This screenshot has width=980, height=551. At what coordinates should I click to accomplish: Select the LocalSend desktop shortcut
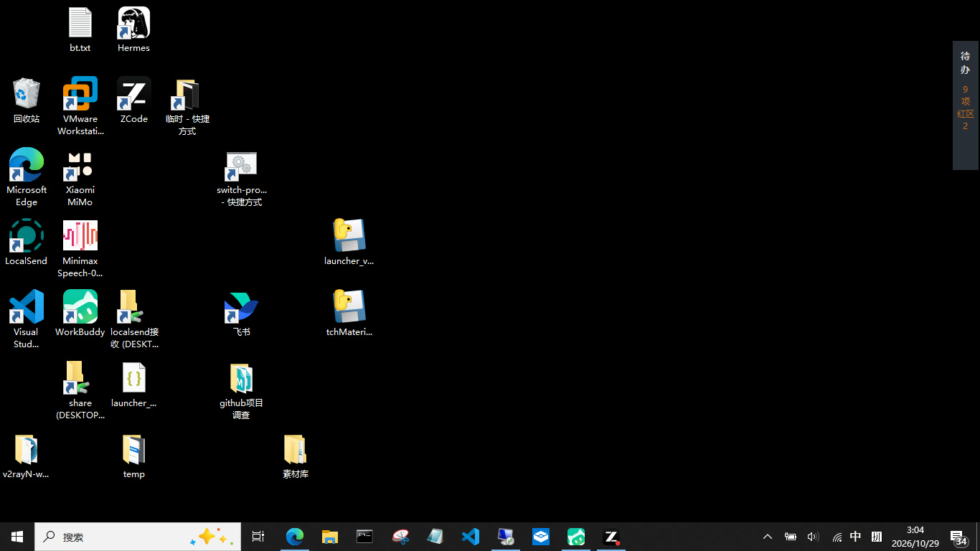click(27, 242)
